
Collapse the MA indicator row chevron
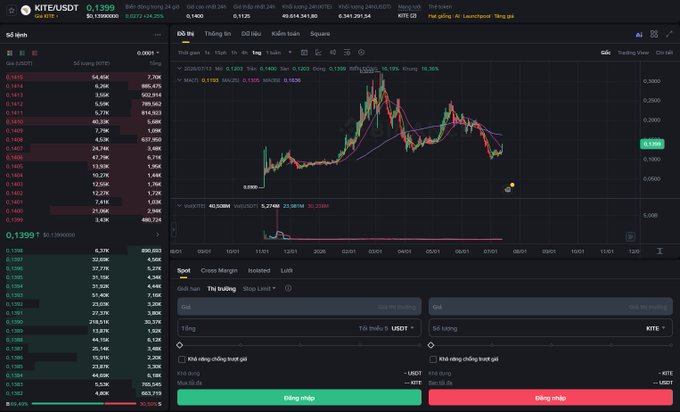[180, 80]
